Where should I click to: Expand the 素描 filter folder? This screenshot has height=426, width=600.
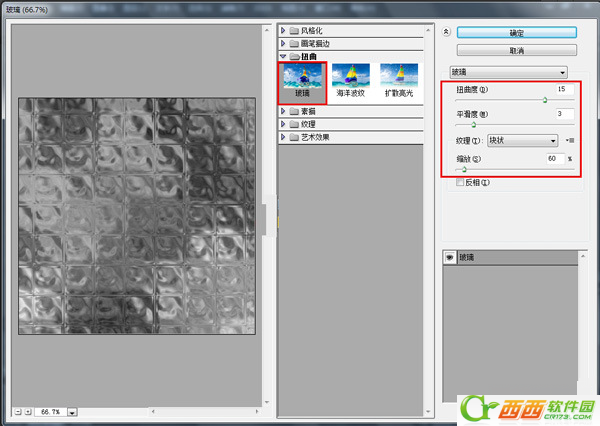click(x=283, y=111)
